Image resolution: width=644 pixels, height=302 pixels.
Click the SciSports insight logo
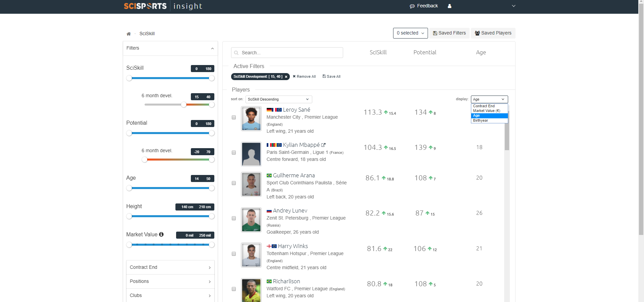tap(163, 6)
